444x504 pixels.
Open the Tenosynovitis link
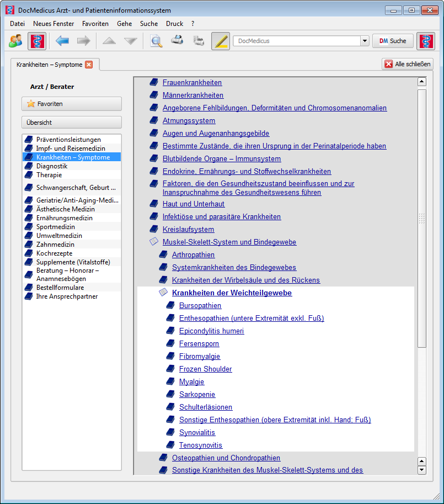click(x=201, y=445)
